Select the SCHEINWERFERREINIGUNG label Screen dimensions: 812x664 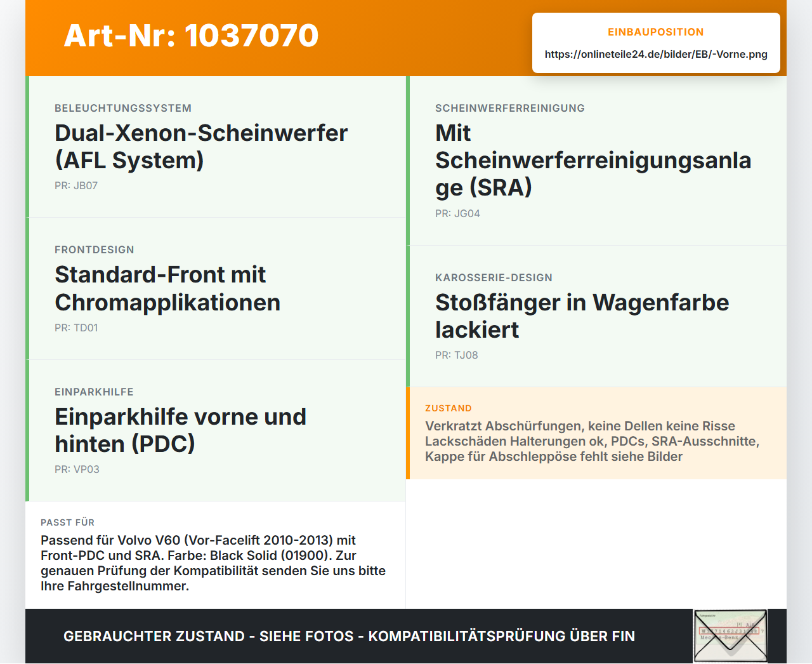tap(510, 108)
